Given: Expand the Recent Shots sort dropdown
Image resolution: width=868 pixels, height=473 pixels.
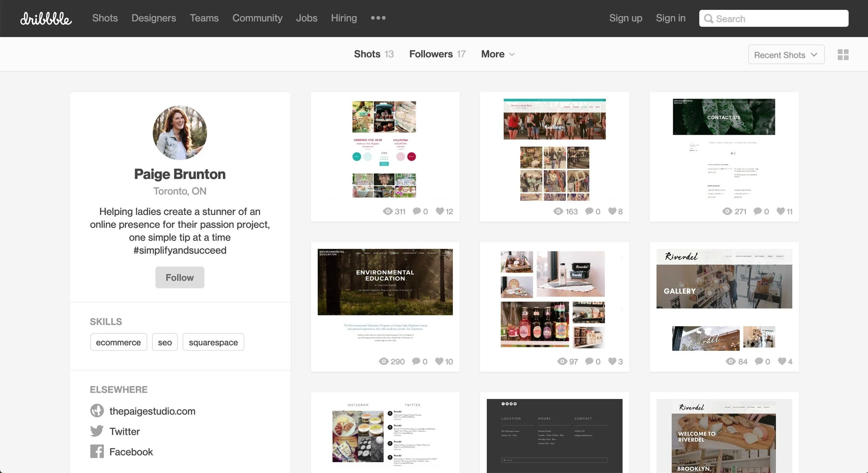Looking at the screenshot, I should [x=786, y=55].
